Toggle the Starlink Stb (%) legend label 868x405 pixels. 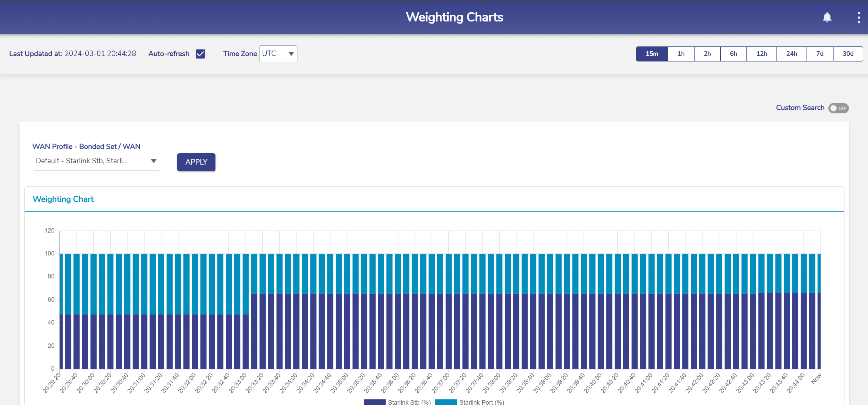(x=409, y=402)
